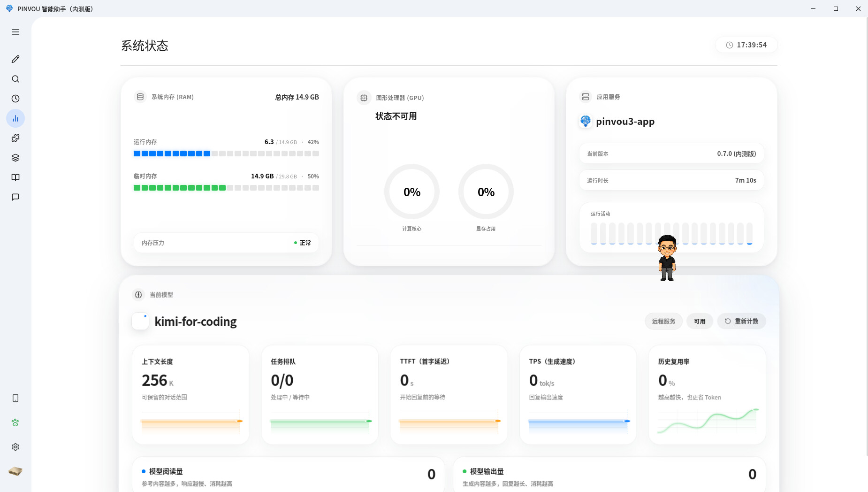Select the TTFT（首字延迟）card
The image size is (868, 492).
[449, 395]
